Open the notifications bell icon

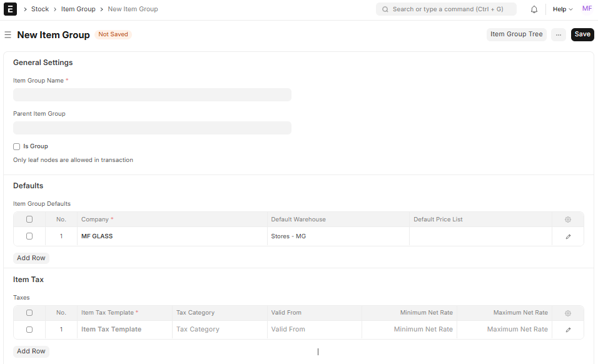click(x=534, y=9)
